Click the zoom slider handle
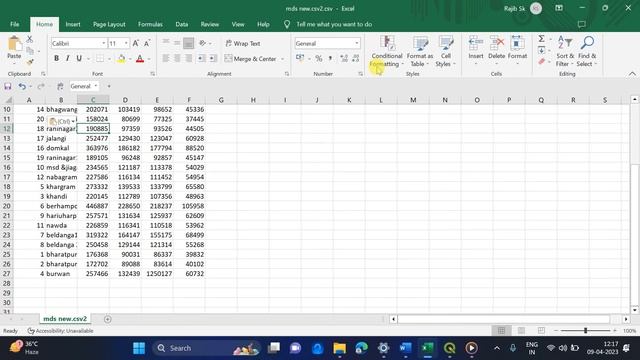 585,331
